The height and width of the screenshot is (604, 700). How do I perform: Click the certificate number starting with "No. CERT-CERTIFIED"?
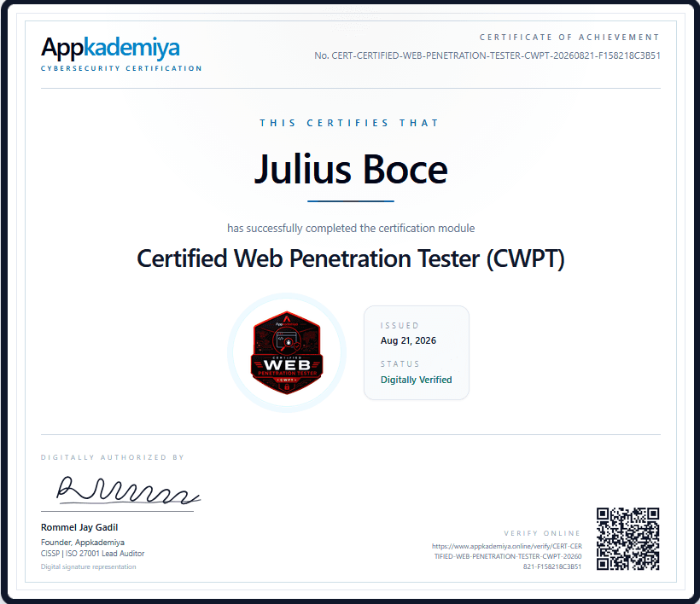pyautogui.click(x=487, y=55)
